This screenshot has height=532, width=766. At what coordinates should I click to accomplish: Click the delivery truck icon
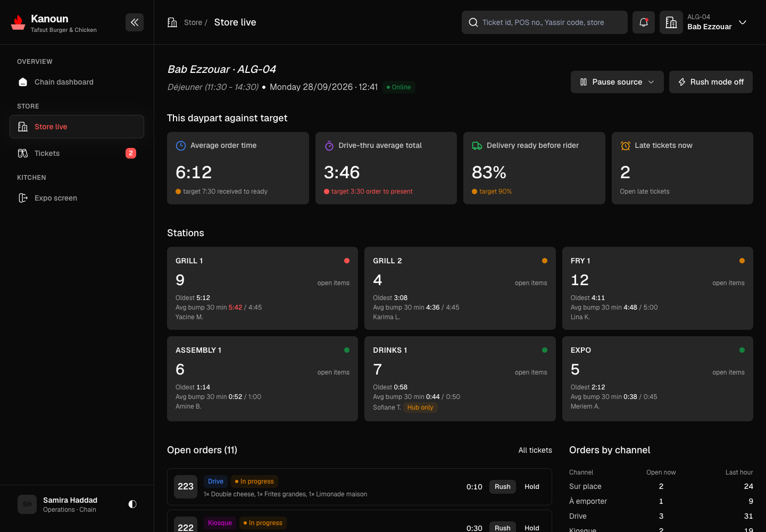(x=477, y=146)
